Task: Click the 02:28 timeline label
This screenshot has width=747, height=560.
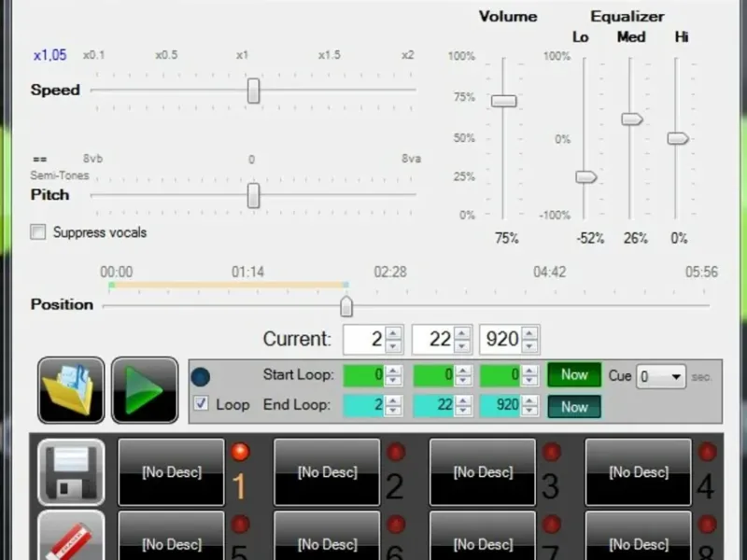Action: pyautogui.click(x=390, y=272)
